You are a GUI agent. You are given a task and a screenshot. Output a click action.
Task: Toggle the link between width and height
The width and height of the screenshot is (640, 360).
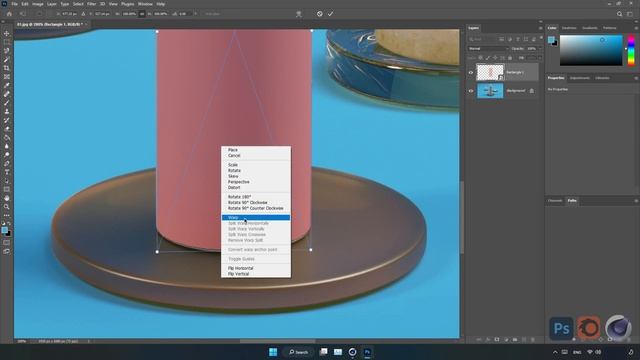click(142, 14)
